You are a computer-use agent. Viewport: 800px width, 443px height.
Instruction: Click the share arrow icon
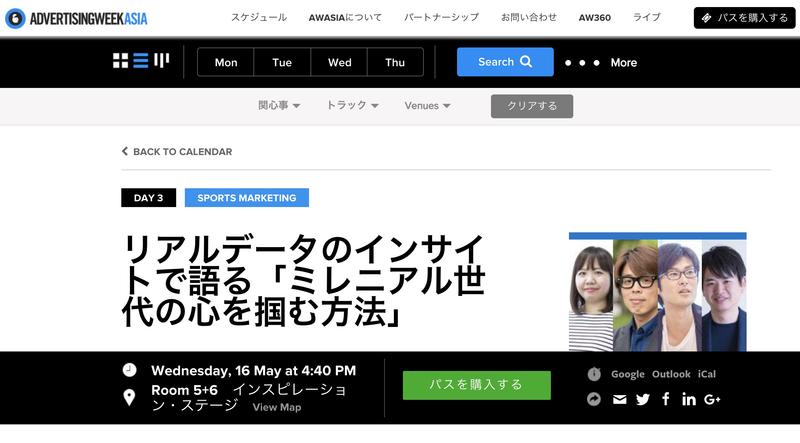point(594,399)
